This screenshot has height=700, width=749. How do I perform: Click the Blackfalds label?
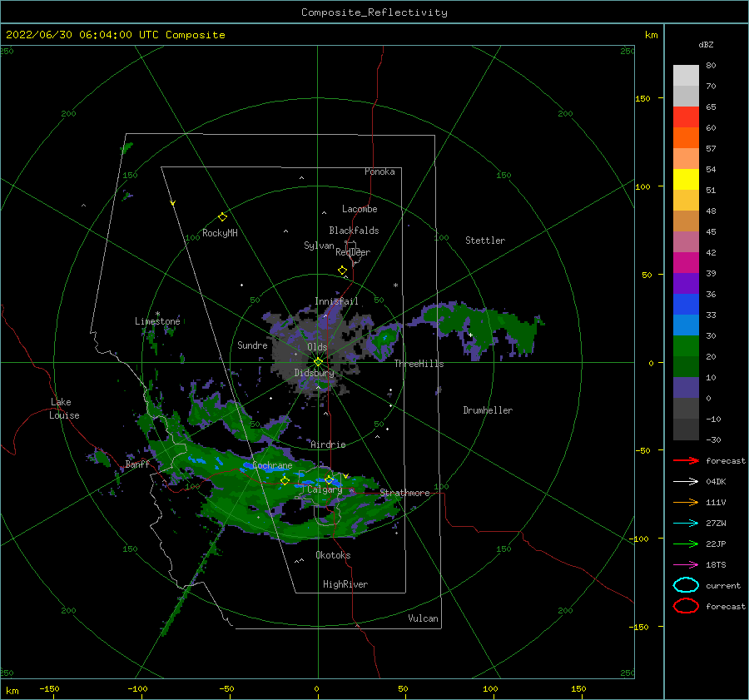[354, 231]
